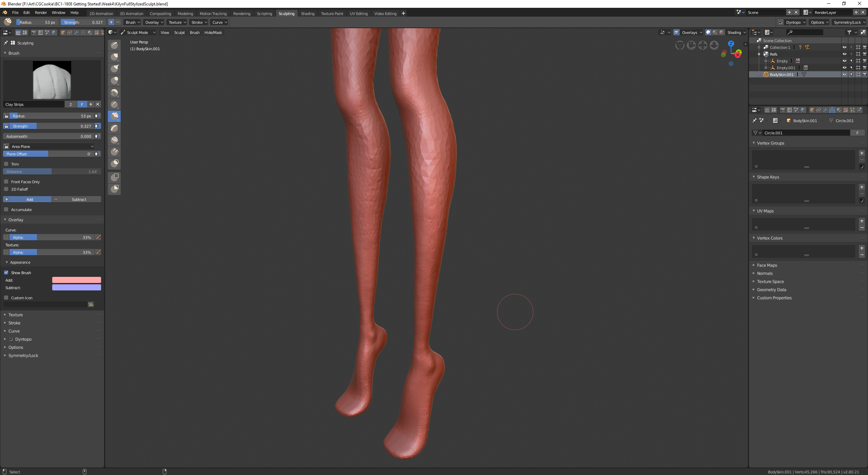This screenshot has width=868, height=475.
Task: Switch to the Texture Paint workspace tab
Action: pyautogui.click(x=332, y=14)
